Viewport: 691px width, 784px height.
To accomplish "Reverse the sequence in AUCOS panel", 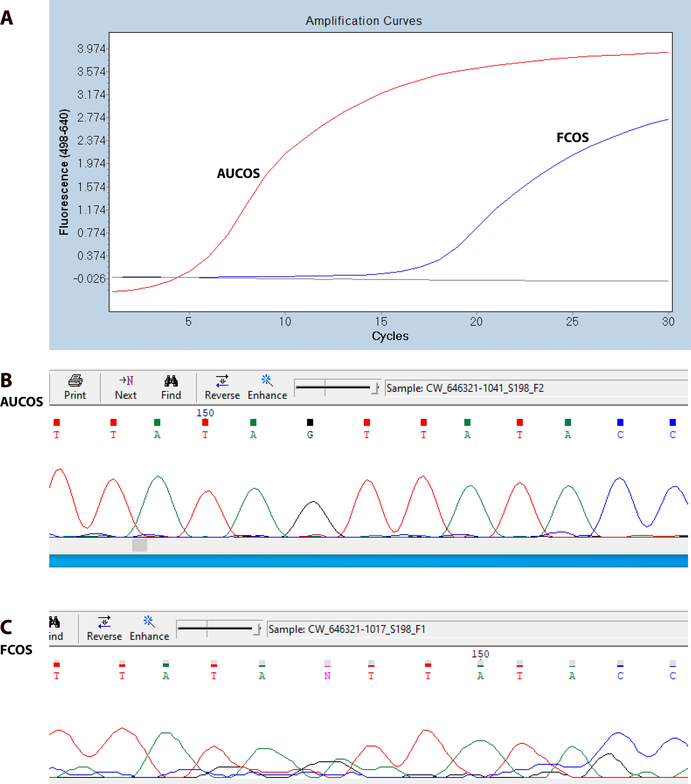I will point(222,387).
